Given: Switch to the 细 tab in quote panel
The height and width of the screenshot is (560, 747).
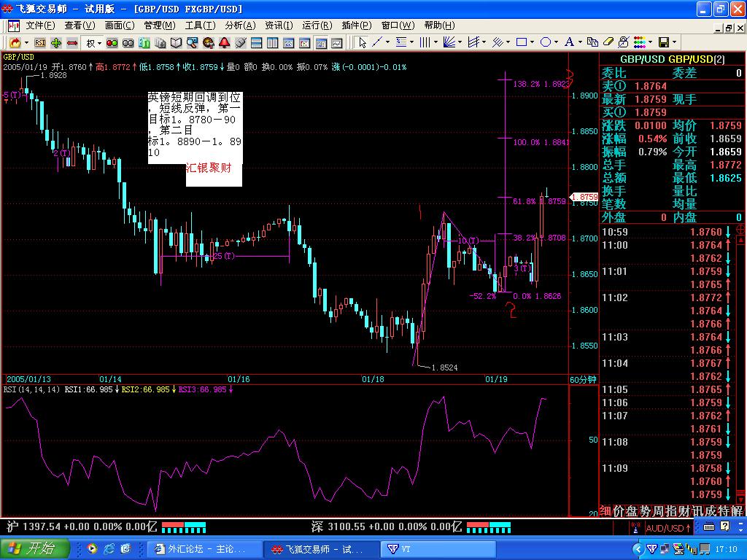Looking at the screenshot, I should [605, 511].
